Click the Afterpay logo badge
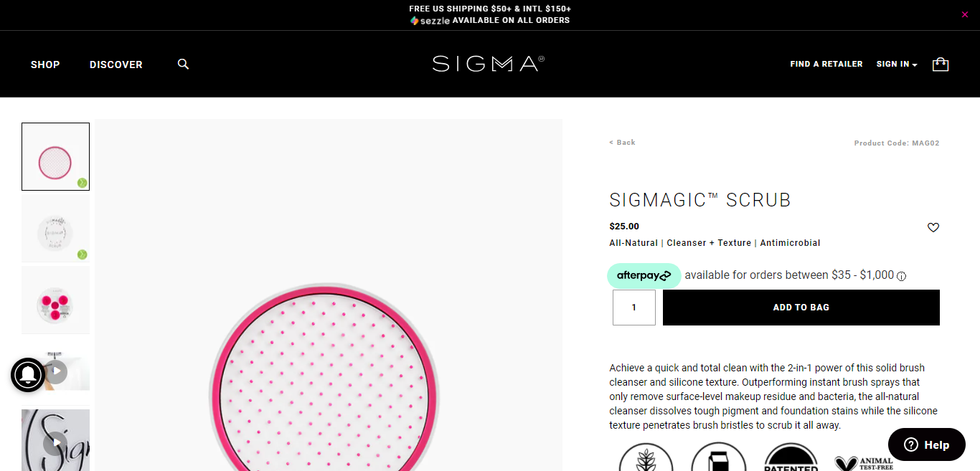The width and height of the screenshot is (980, 471). tap(644, 275)
